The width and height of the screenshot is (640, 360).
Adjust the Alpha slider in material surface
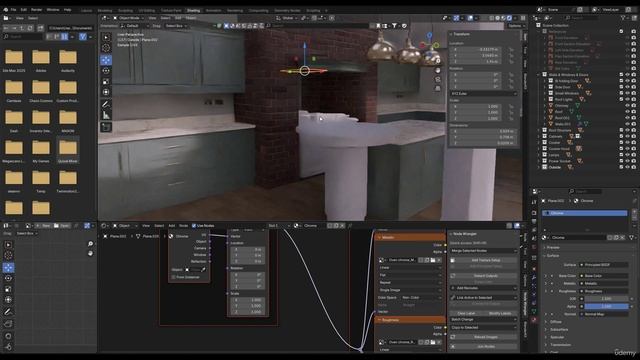[x=607, y=306]
